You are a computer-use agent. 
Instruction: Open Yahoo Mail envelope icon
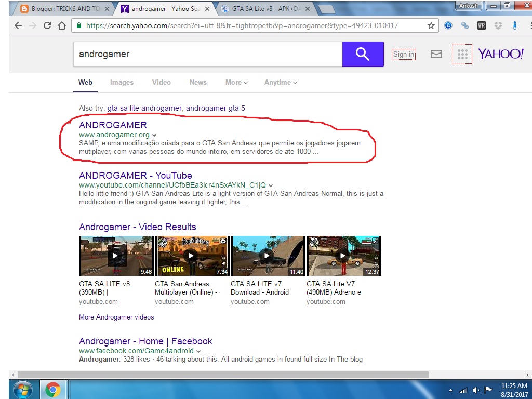(436, 54)
